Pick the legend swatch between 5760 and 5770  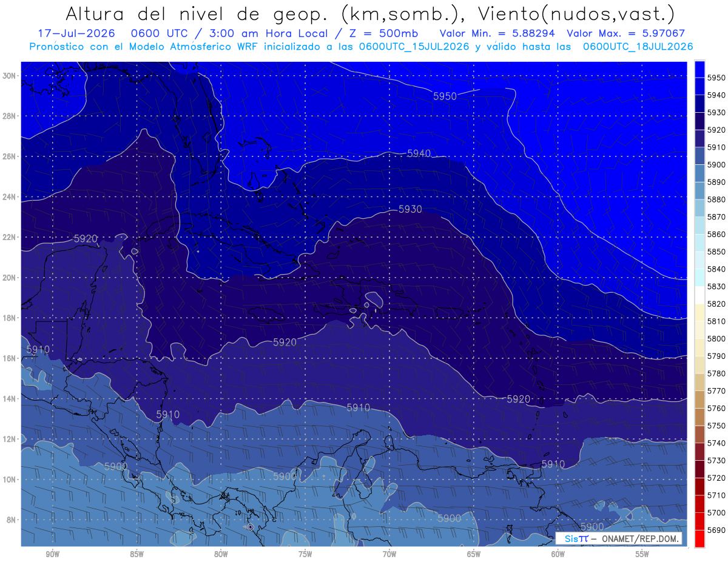699,400
